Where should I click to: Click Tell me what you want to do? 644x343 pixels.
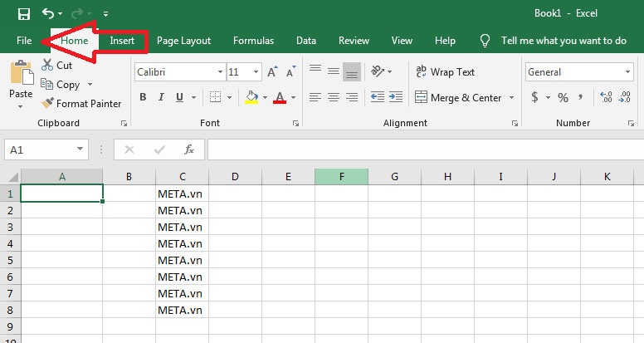(x=563, y=40)
